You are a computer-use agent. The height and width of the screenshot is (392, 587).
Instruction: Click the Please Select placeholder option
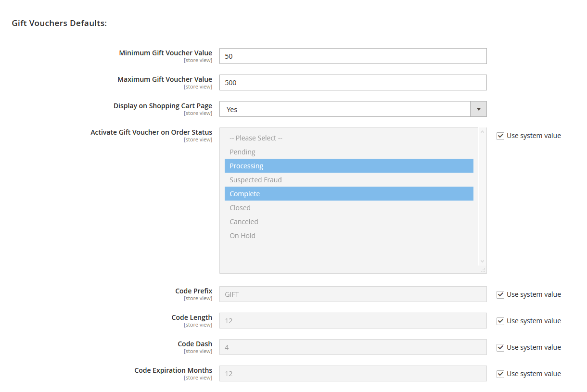(255, 138)
